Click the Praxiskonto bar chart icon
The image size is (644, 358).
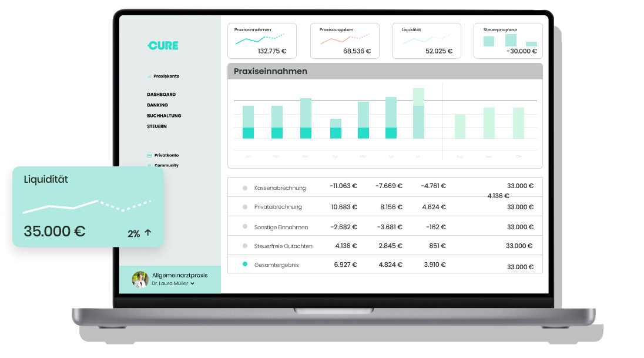(149, 76)
